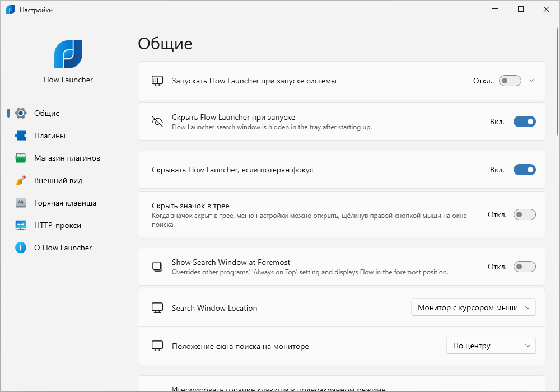The image size is (560, 392).
Task: Disable Скрыть Flow Launcher при запуске switch
Action: (x=525, y=122)
